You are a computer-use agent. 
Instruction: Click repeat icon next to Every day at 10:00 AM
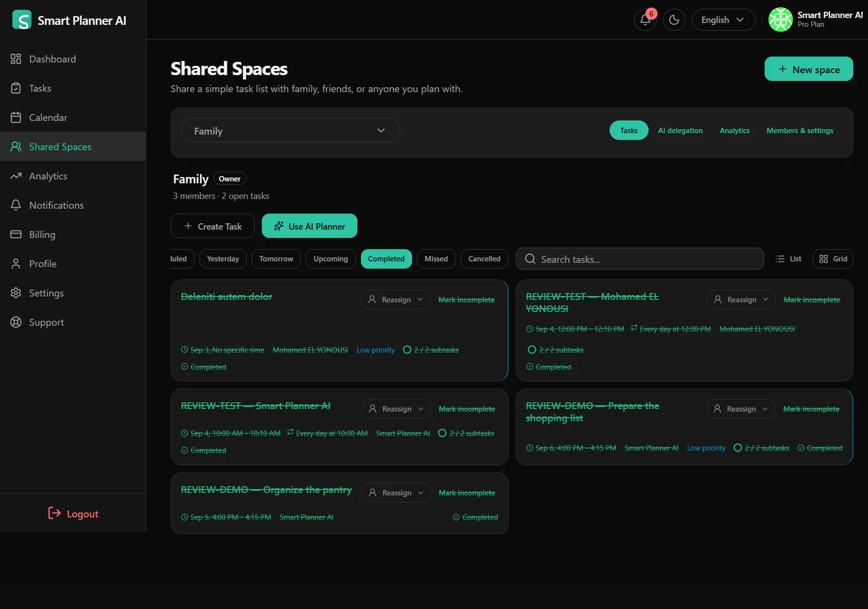(290, 432)
